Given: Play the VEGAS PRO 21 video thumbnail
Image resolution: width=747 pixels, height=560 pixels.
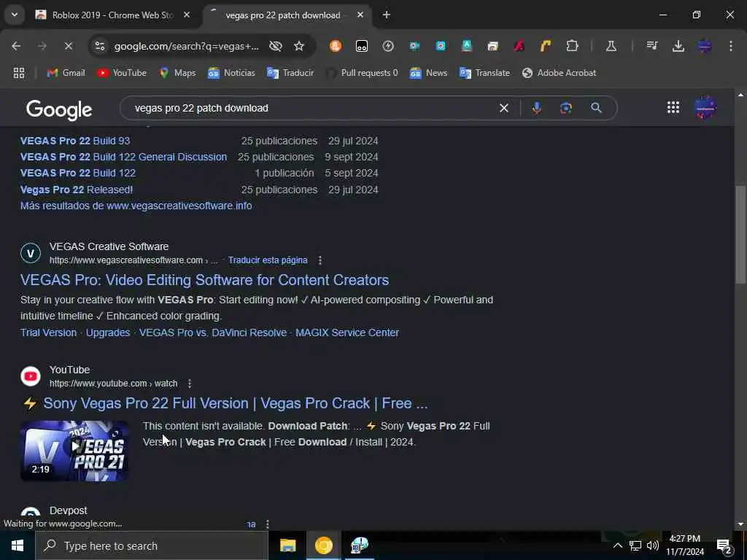Looking at the screenshot, I should pyautogui.click(x=74, y=451).
